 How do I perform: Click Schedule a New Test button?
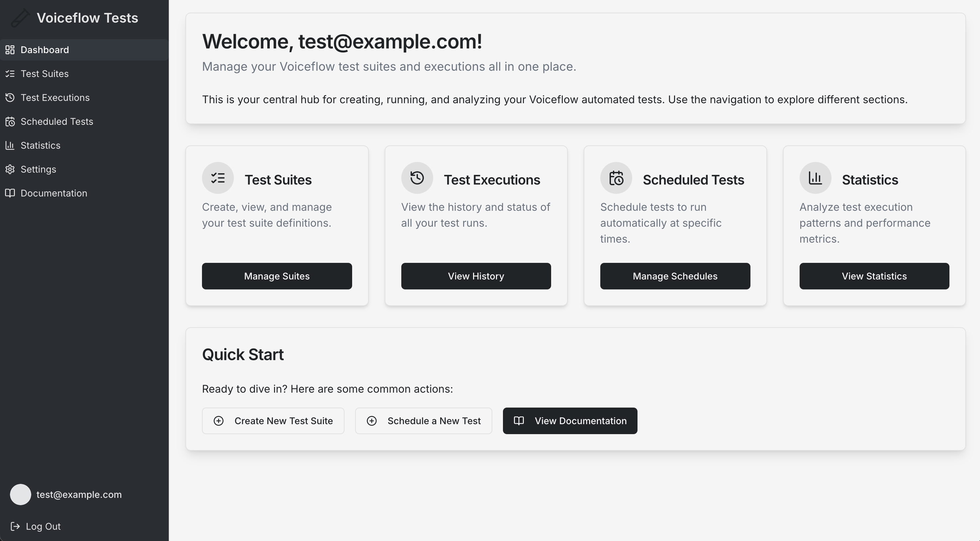pyautogui.click(x=424, y=421)
